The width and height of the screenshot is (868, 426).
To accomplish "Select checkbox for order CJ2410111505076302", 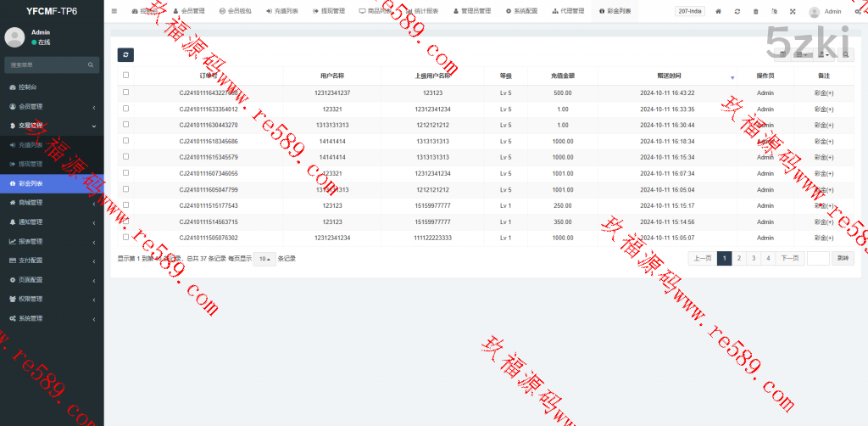I will pyautogui.click(x=126, y=238).
